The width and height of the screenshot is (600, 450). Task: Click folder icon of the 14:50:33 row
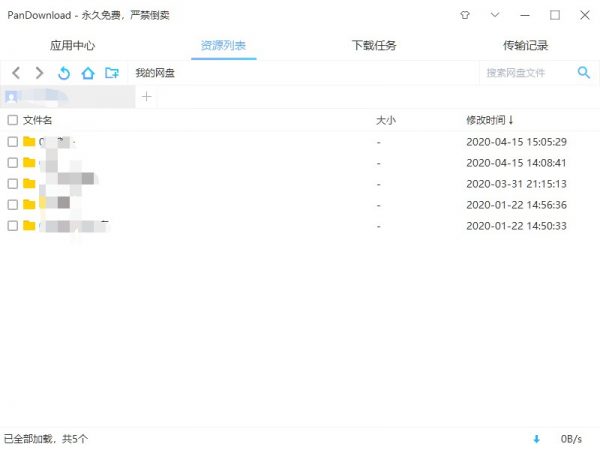pyautogui.click(x=29, y=226)
